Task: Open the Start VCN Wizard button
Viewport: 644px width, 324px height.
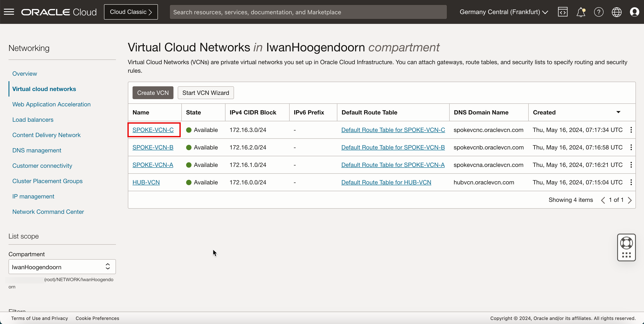Action: point(206,93)
